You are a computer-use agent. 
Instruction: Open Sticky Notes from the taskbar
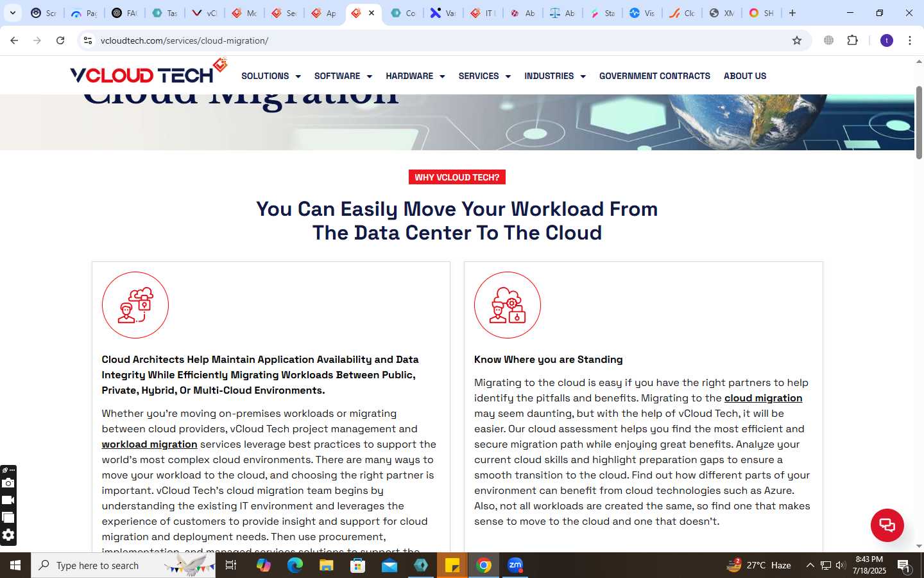(x=452, y=565)
